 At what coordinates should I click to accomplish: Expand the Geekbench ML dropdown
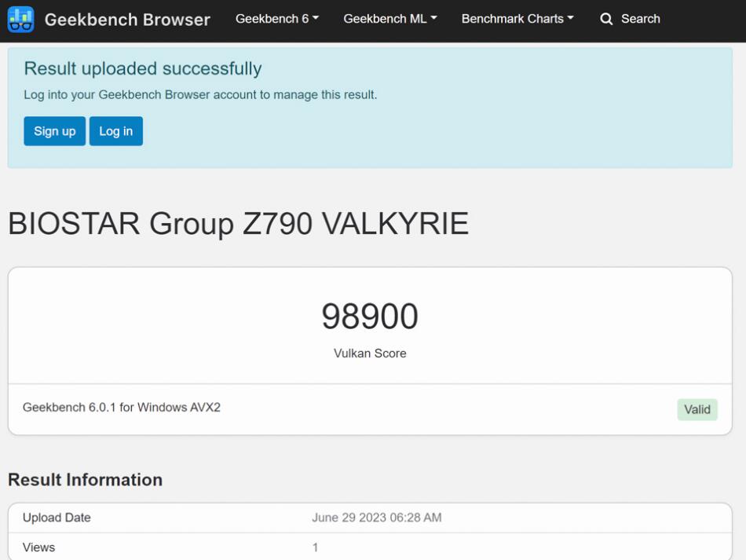tap(390, 19)
